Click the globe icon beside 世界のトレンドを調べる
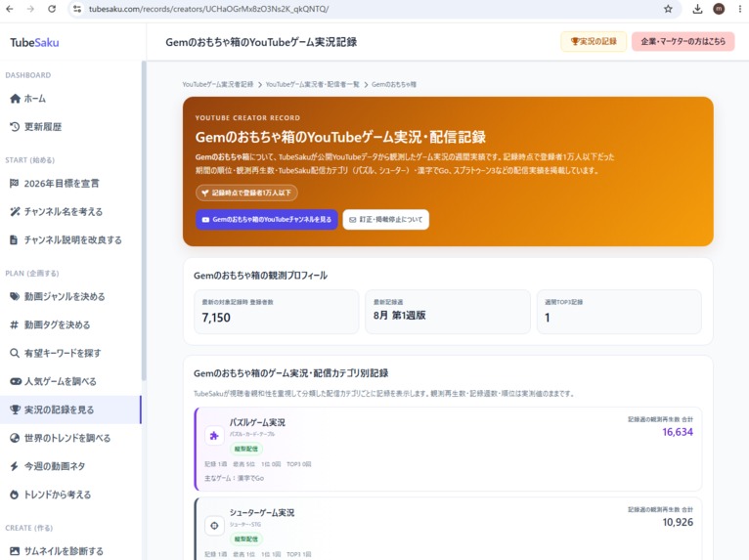Screen dimensions: 749x560 [15, 438]
